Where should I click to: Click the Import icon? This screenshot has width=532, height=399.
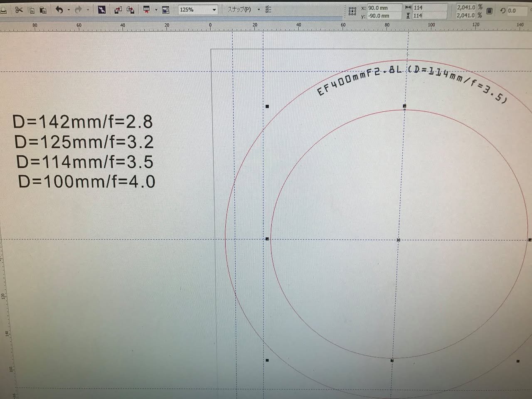click(x=118, y=10)
